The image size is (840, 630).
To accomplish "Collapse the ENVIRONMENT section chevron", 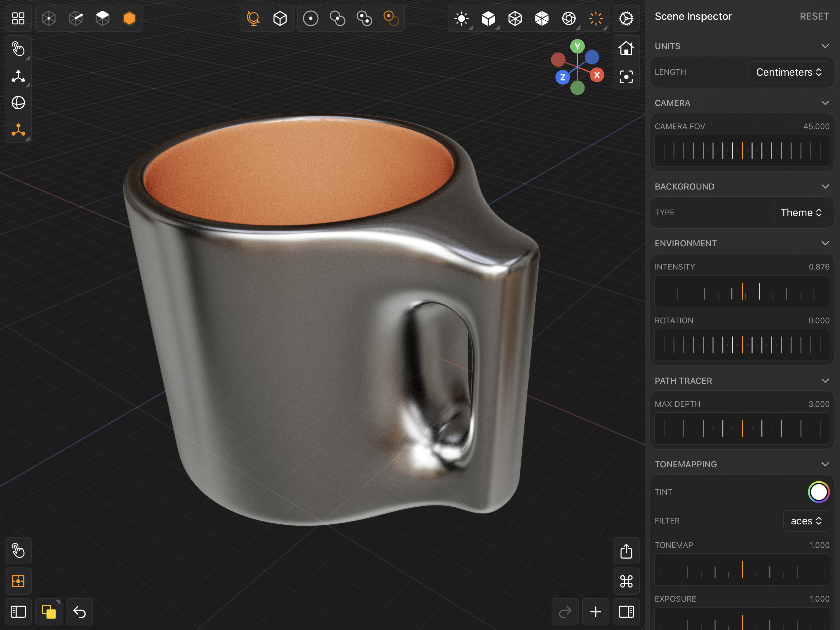I will pos(825,243).
